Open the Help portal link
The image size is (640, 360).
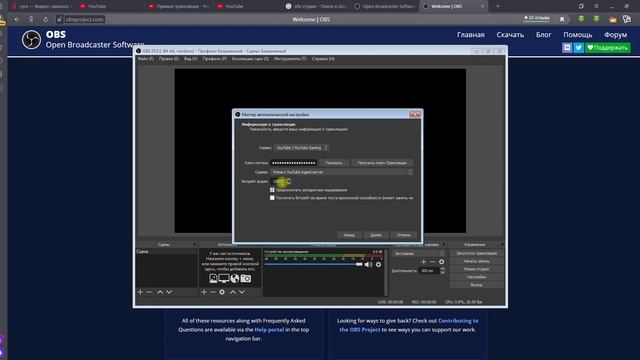pos(269,329)
